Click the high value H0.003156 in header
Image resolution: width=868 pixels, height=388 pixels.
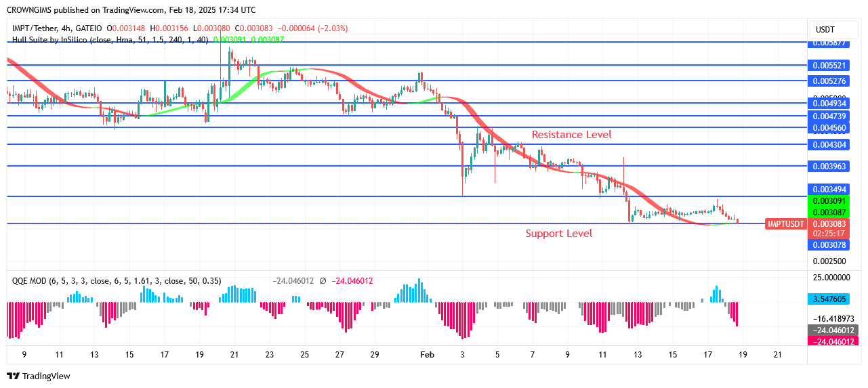(171, 28)
